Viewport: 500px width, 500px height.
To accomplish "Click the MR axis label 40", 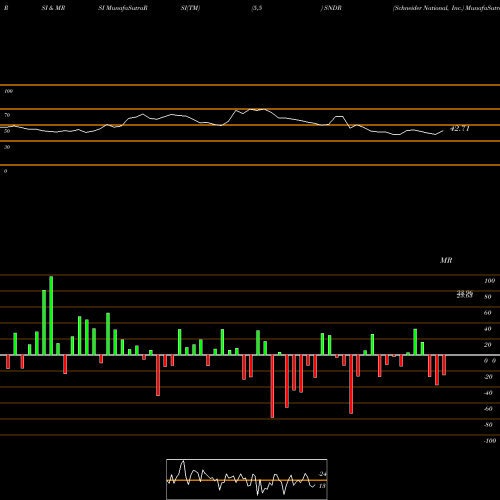I will 488,329.
